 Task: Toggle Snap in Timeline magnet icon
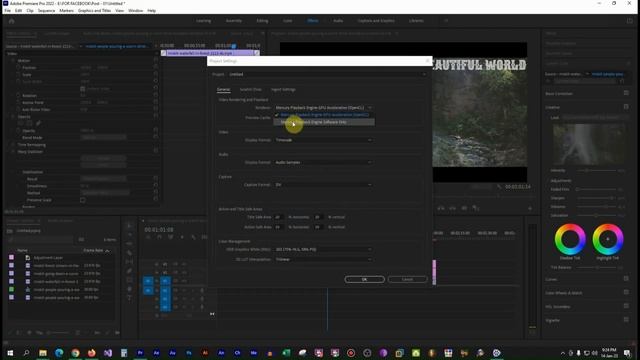click(x=159, y=237)
